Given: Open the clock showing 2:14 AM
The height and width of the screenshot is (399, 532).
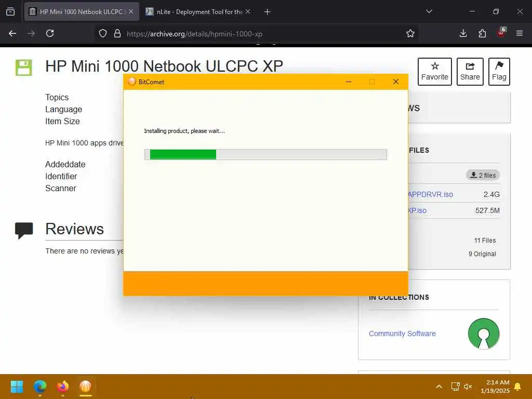Looking at the screenshot, I should click(x=495, y=387).
